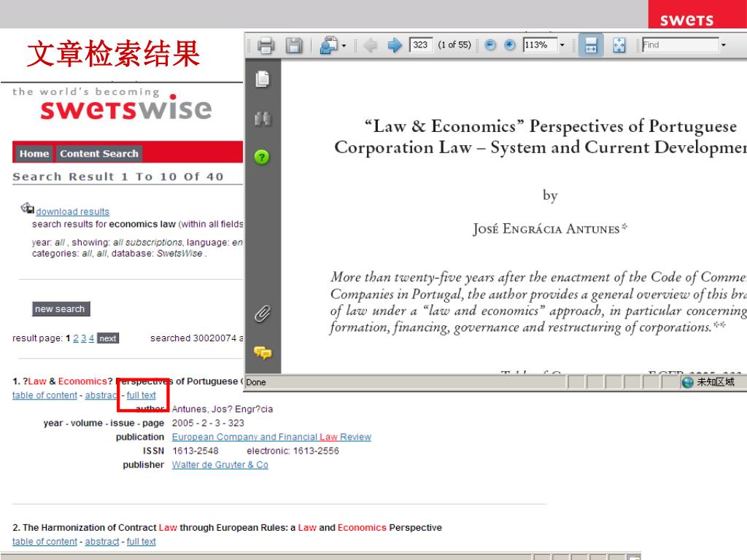Open the dropdown arrow beside the collaborate icon
Screen dimensions: 747x560
[344, 46]
